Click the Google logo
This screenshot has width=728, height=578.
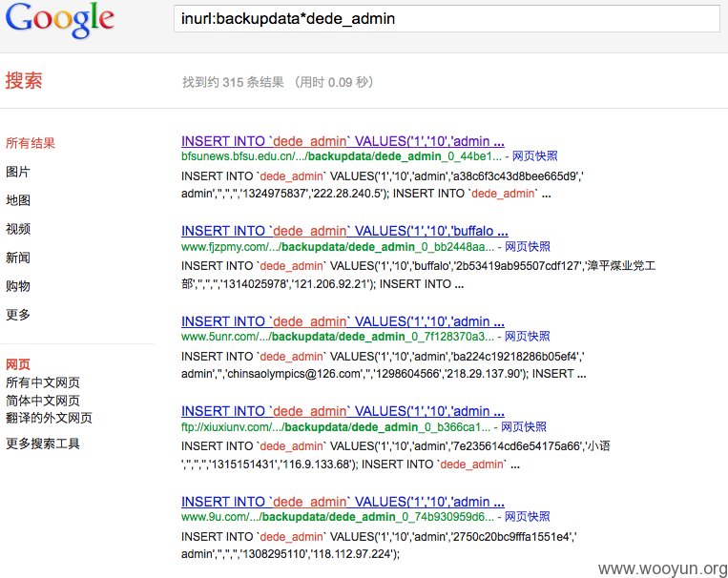[59, 19]
